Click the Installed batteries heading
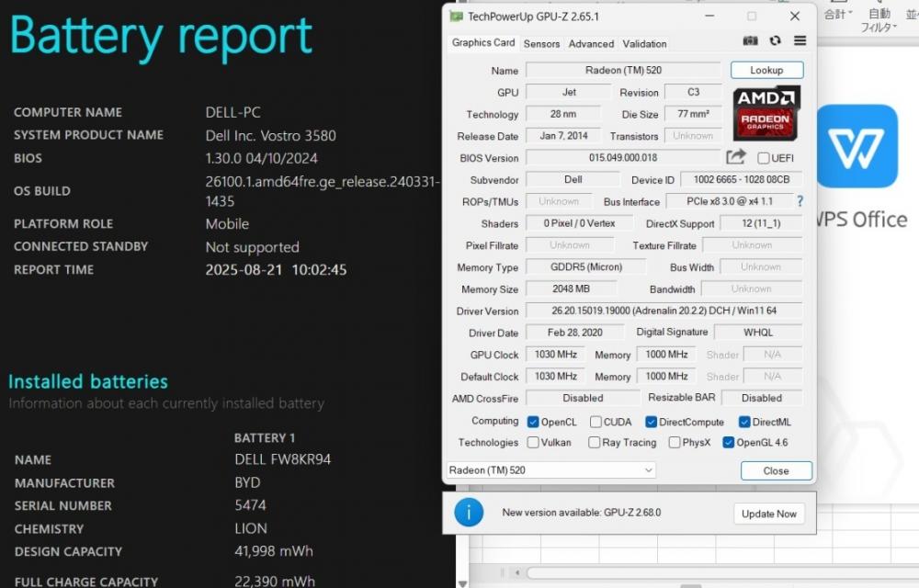The width and height of the screenshot is (919, 588). pos(88,382)
